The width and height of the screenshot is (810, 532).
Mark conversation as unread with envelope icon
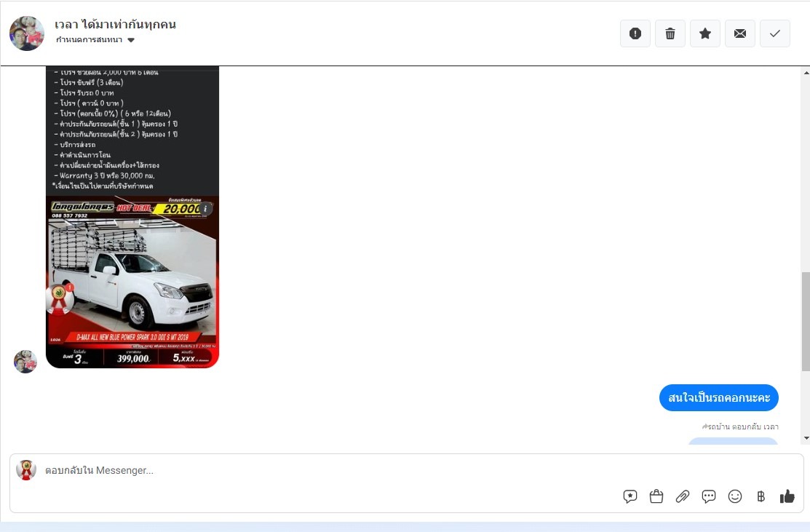pyautogui.click(x=739, y=33)
